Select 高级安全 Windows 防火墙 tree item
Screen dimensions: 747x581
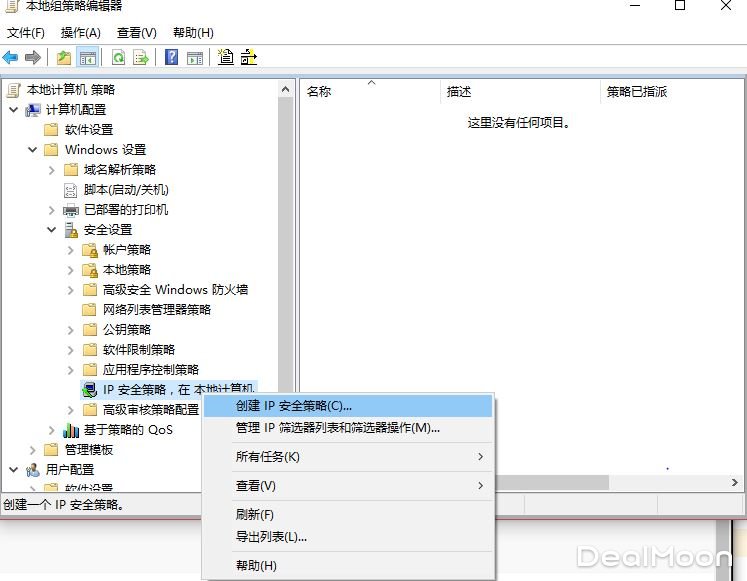175,289
